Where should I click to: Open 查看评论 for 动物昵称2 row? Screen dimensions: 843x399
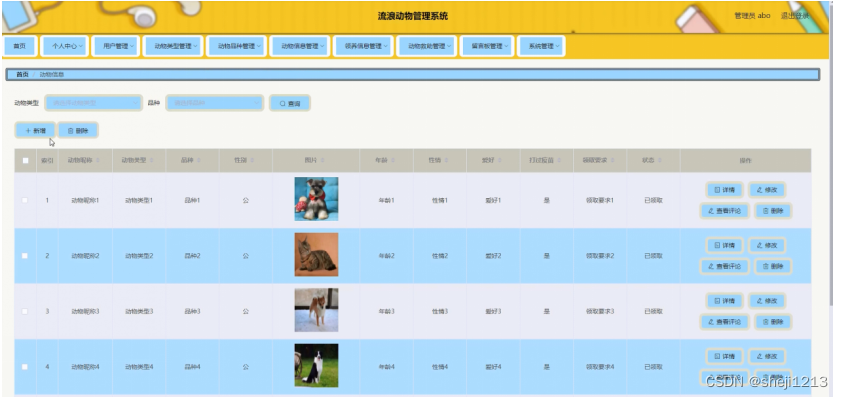724,266
